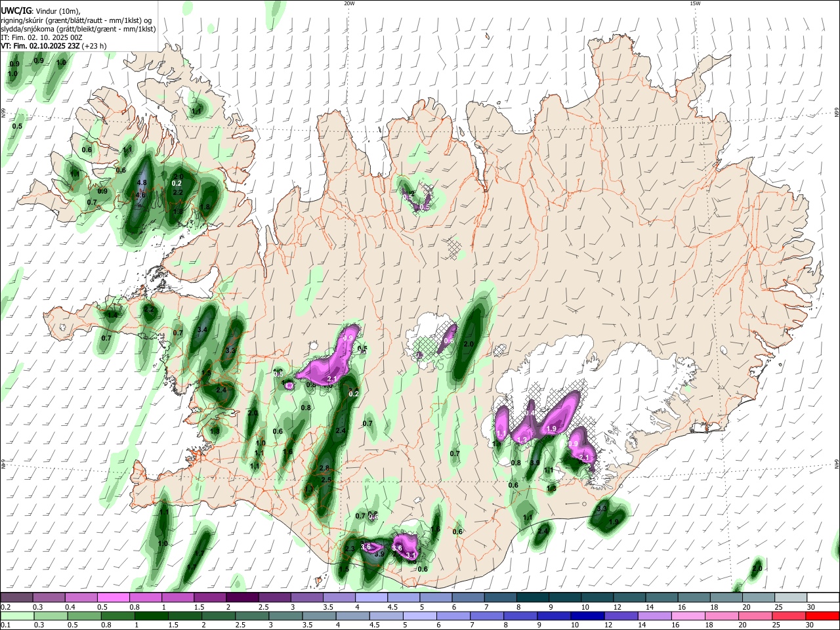Select the white 30 swatch in upper legend
Image resolution: width=840 pixels, height=630 pixels.
[823, 597]
